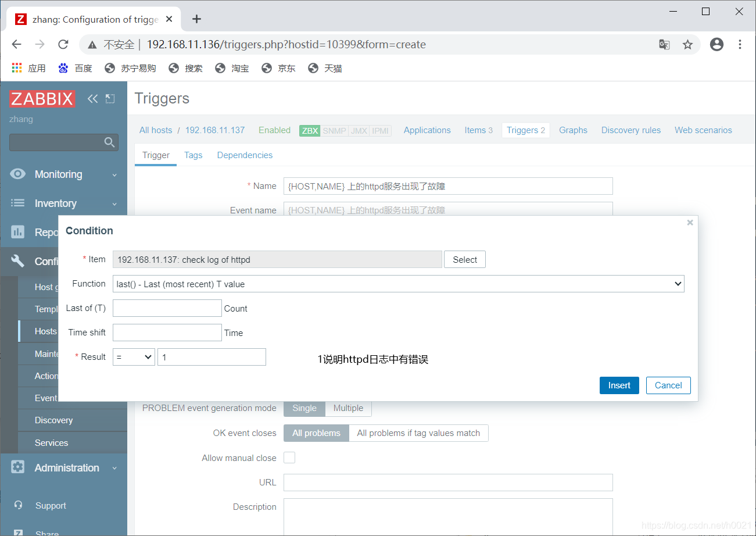This screenshot has width=756, height=536.
Task: Open the 应用 apps bookmark
Action: (x=28, y=68)
